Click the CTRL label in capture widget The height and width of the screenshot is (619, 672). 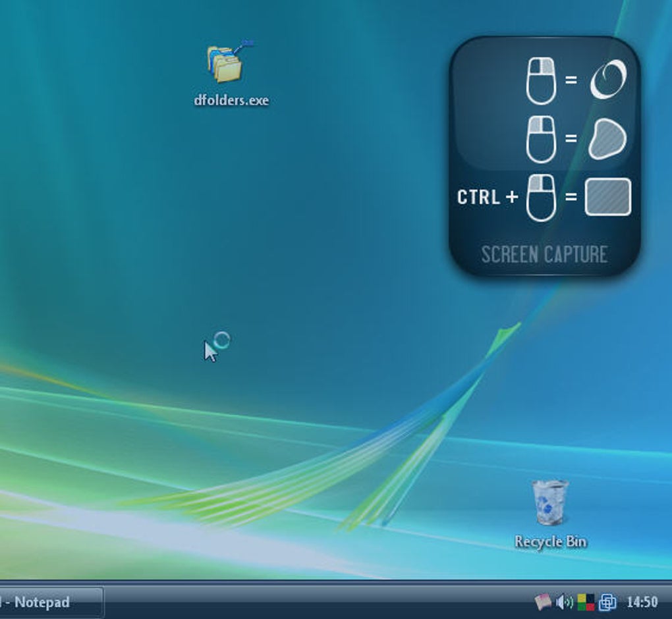(x=478, y=197)
